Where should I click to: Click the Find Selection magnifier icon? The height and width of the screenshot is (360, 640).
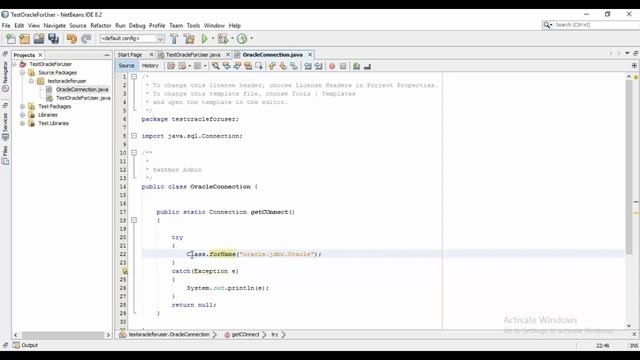(x=216, y=66)
